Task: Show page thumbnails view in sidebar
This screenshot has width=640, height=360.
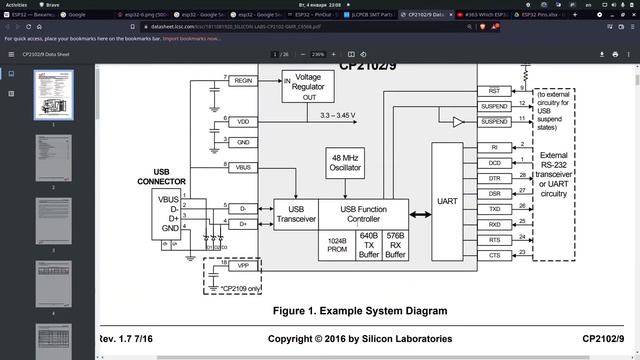Action: click(11, 74)
